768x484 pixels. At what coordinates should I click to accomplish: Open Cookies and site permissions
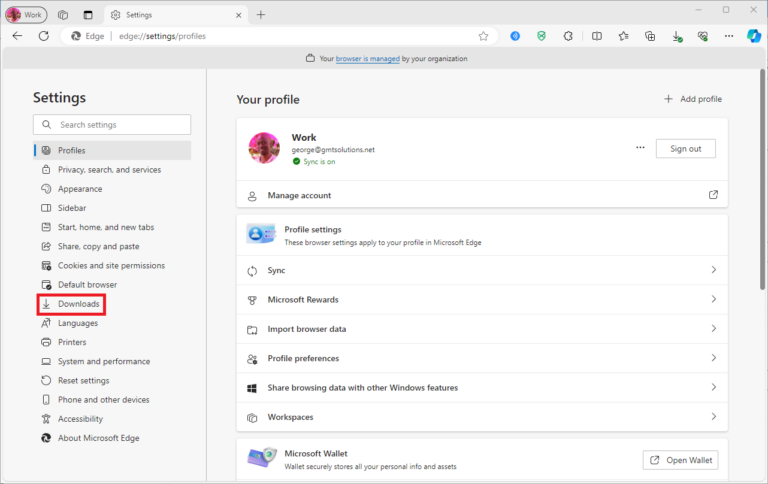pos(112,265)
